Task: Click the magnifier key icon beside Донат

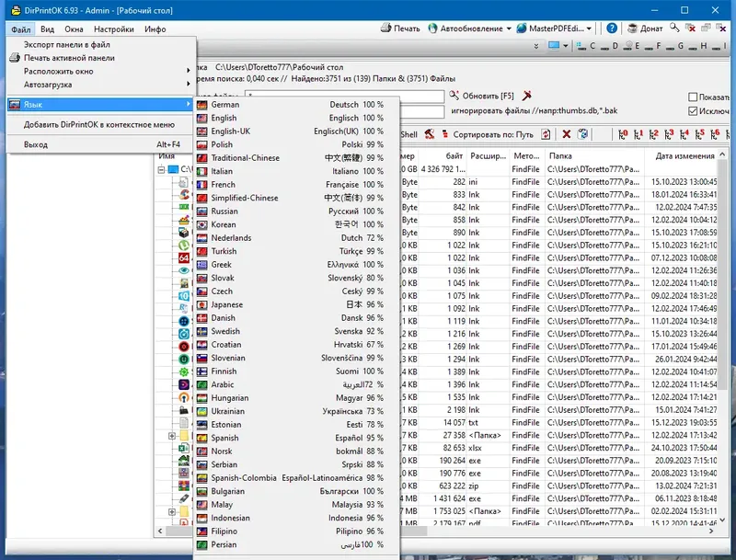Action: 674,29
